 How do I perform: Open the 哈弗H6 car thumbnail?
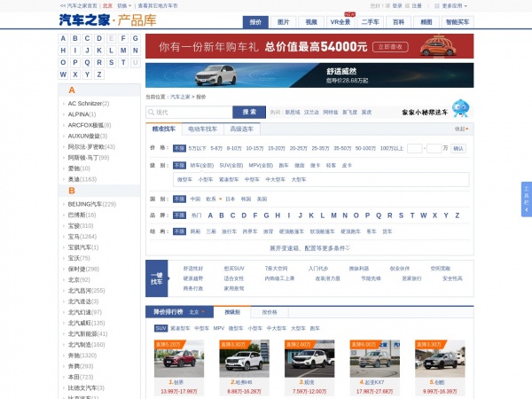tap(245, 358)
